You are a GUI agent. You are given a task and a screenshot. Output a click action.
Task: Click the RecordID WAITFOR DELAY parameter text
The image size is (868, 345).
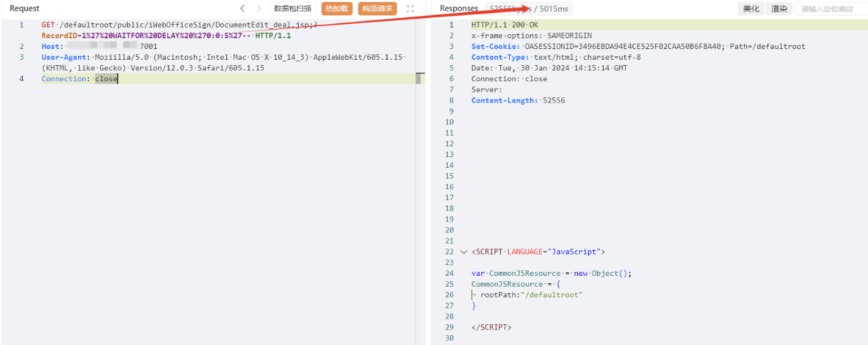[x=146, y=36]
